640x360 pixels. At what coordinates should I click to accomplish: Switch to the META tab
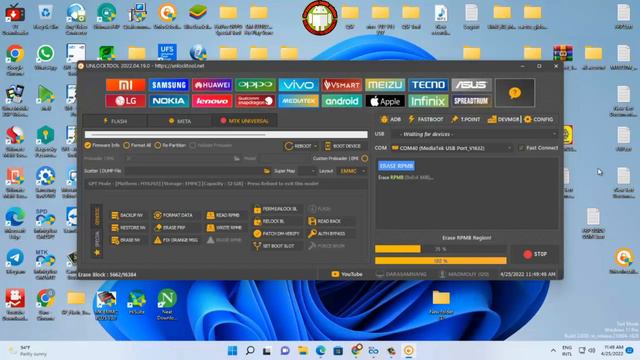tap(180, 121)
